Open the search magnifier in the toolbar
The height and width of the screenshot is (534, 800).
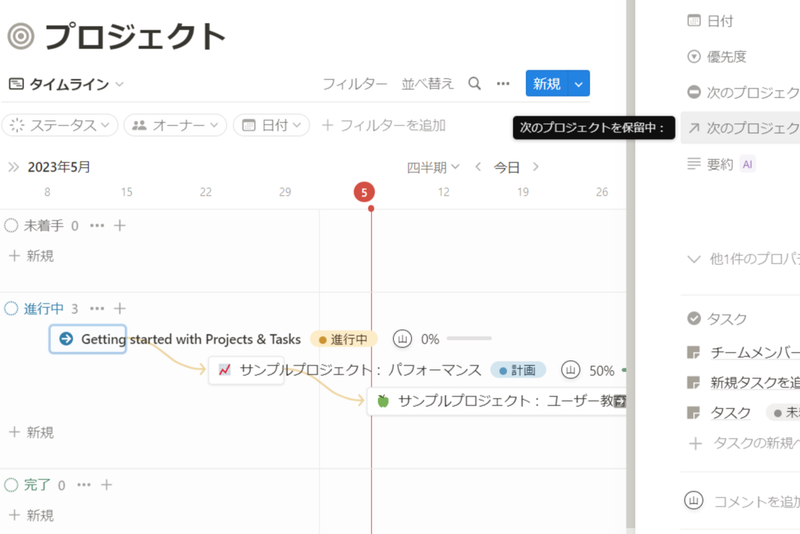click(474, 83)
